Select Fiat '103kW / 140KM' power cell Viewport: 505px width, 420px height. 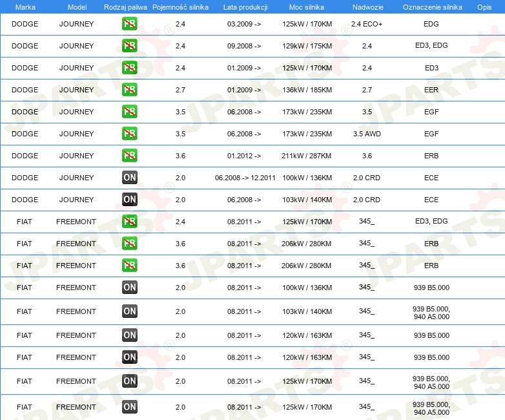click(x=307, y=311)
